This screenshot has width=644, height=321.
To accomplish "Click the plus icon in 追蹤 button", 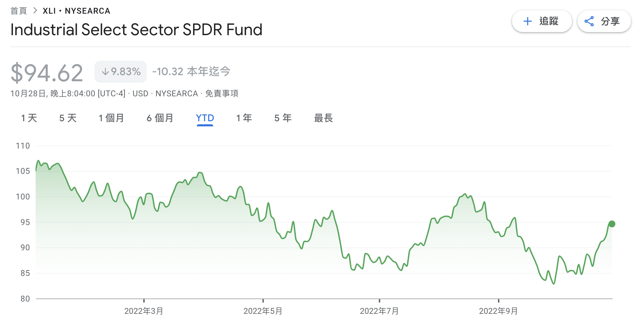I will (x=527, y=21).
